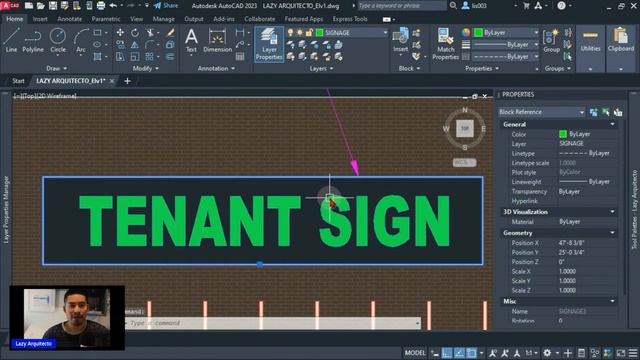Image resolution: width=640 pixels, height=360 pixels.
Task: Open the Home ribbon tab
Action: (x=15, y=19)
